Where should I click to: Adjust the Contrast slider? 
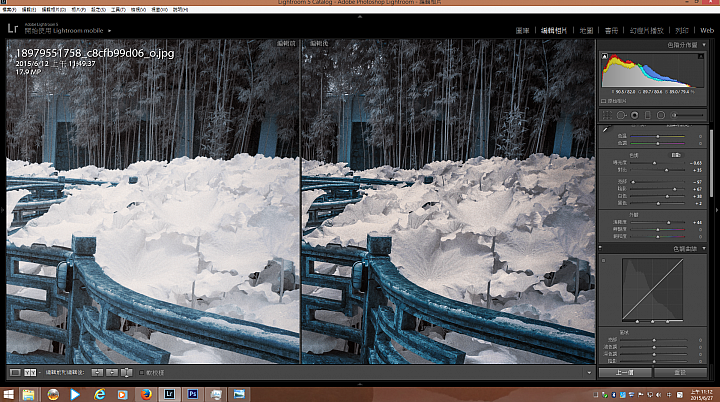658,170
